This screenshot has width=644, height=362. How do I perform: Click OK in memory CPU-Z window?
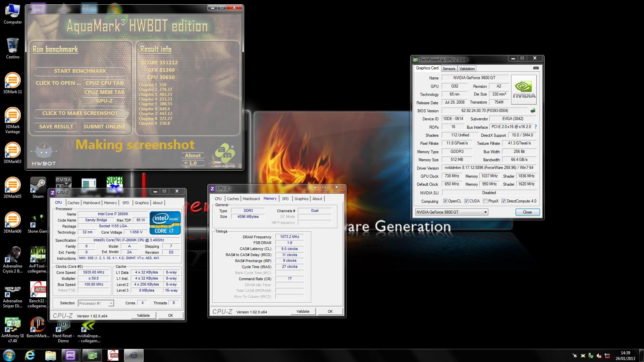(x=330, y=311)
